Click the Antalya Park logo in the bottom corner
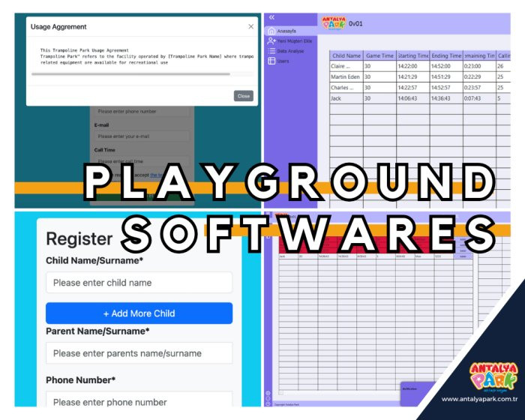 [x=493, y=376]
